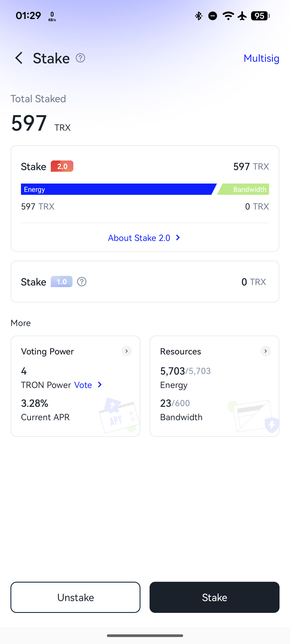This screenshot has height=644, width=290.
Task: Select the blue Energy bar segment
Action: [x=119, y=189]
